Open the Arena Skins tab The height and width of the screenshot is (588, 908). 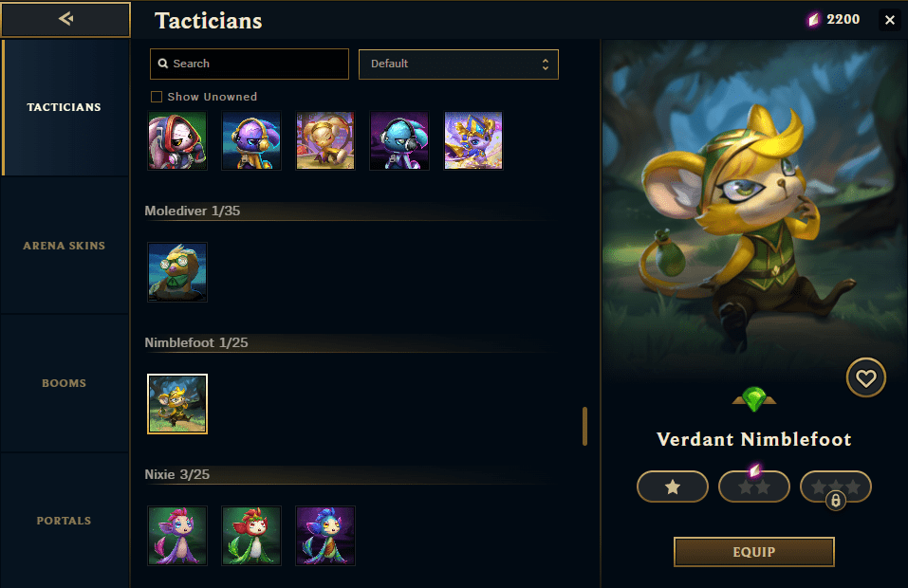(65, 246)
